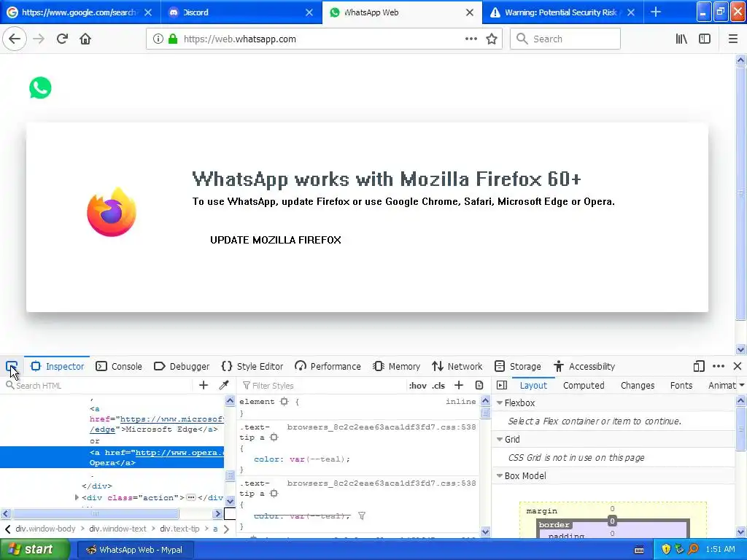Viewport: 747px width, 560px height.
Task: Open the Performance tab
Action: pyautogui.click(x=328, y=366)
